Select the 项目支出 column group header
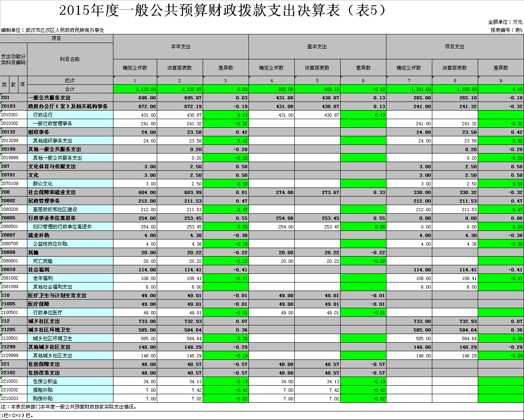Image resolution: width=524 pixels, height=420 pixels. [454, 47]
